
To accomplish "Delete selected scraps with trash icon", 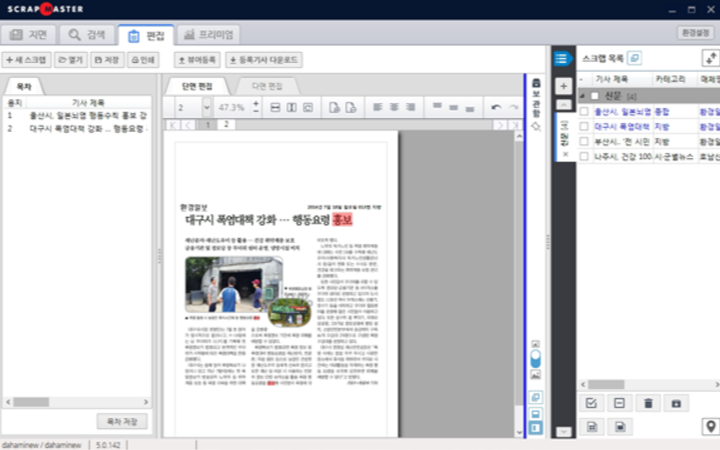I will [648, 403].
